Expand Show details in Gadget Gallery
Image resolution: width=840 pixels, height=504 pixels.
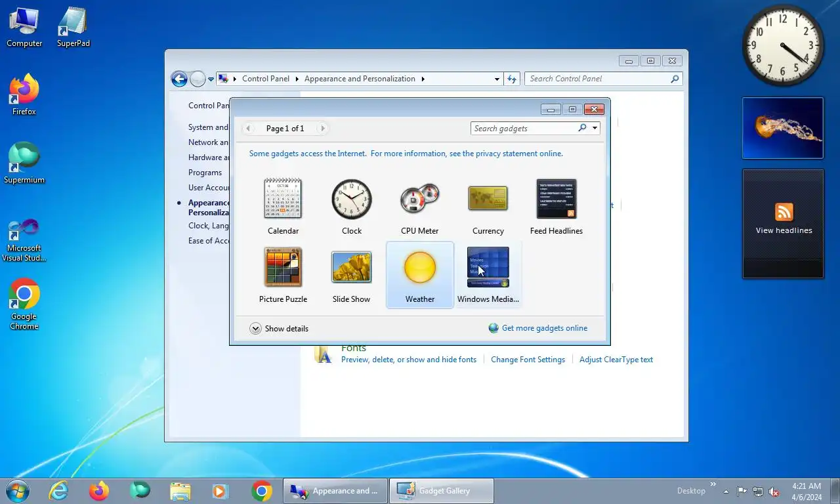click(x=279, y=328)
